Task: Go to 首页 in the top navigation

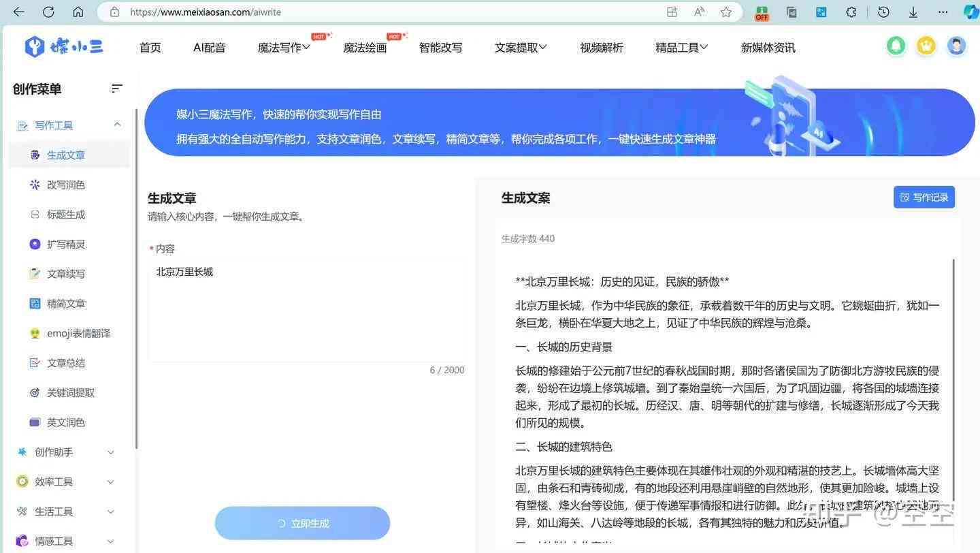Action: (150, 48)
